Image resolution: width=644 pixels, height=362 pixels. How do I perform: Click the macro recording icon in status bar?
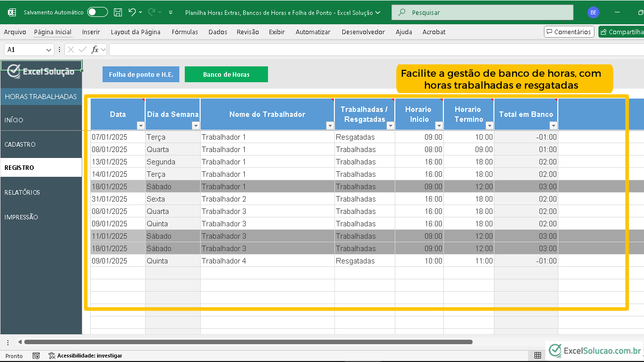36,356
